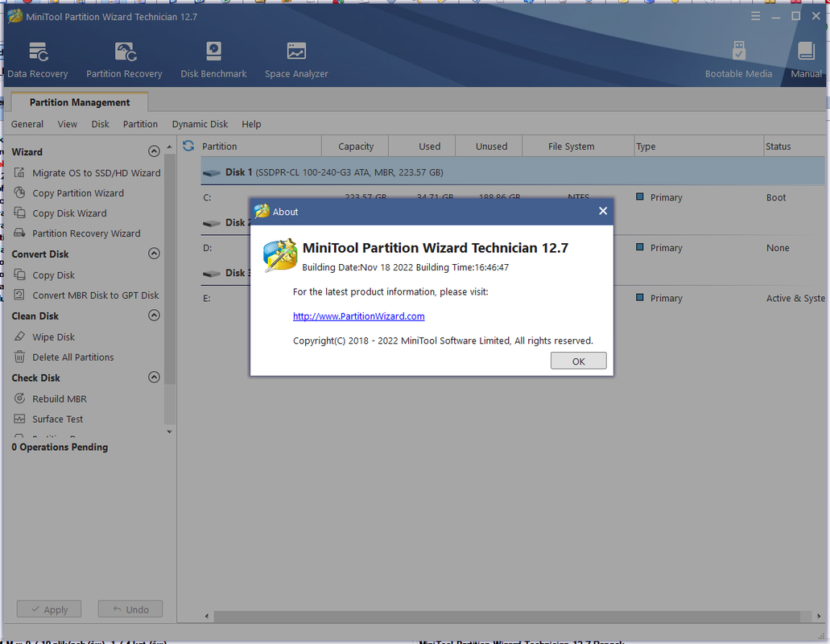This screenshot has width=830, height=644.
Task: Launch Partition Recovery from the toolbar
Action: (x=125, y=60)
